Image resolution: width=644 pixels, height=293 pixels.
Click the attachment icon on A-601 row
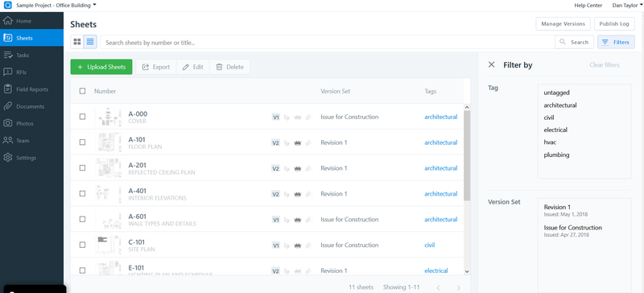[x=308, y=220]
